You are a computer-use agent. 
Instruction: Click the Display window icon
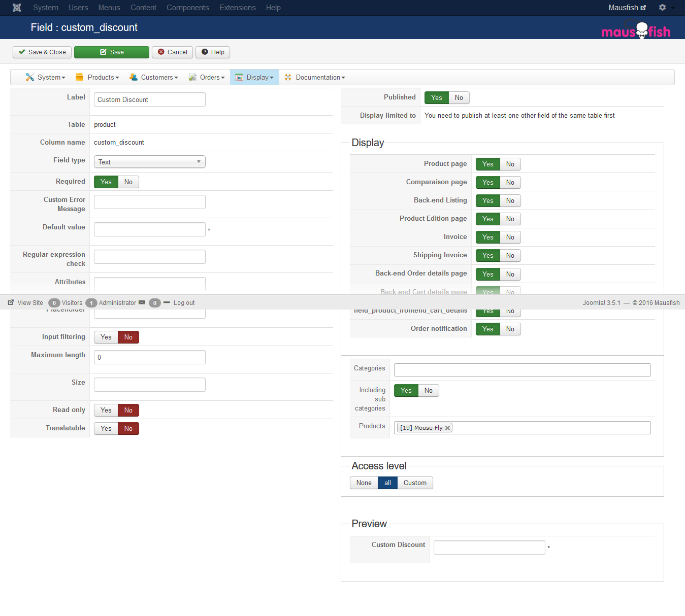(239, 77)
